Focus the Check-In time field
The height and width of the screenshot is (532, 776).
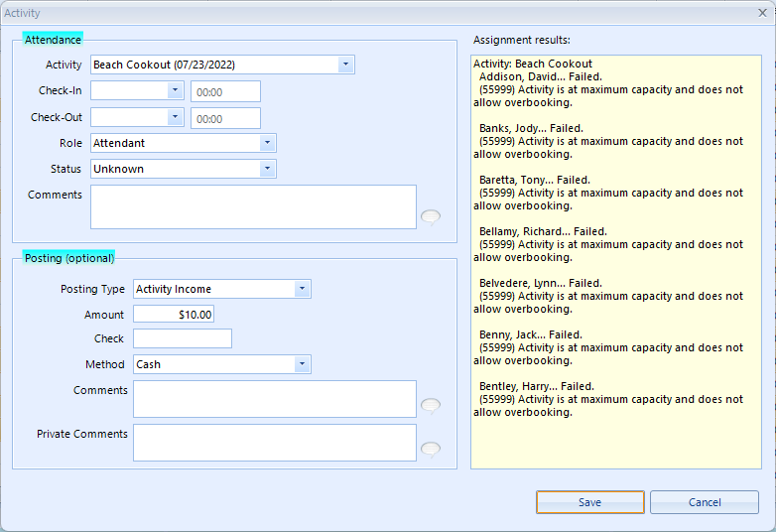coord(225,91)
